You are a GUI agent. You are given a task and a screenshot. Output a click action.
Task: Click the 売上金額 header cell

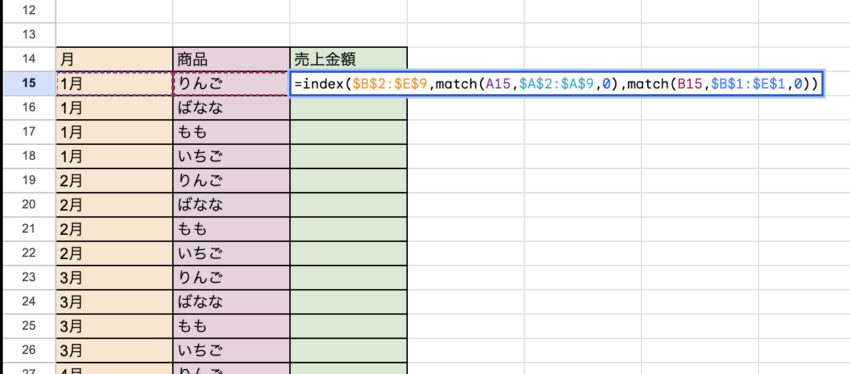349,59
